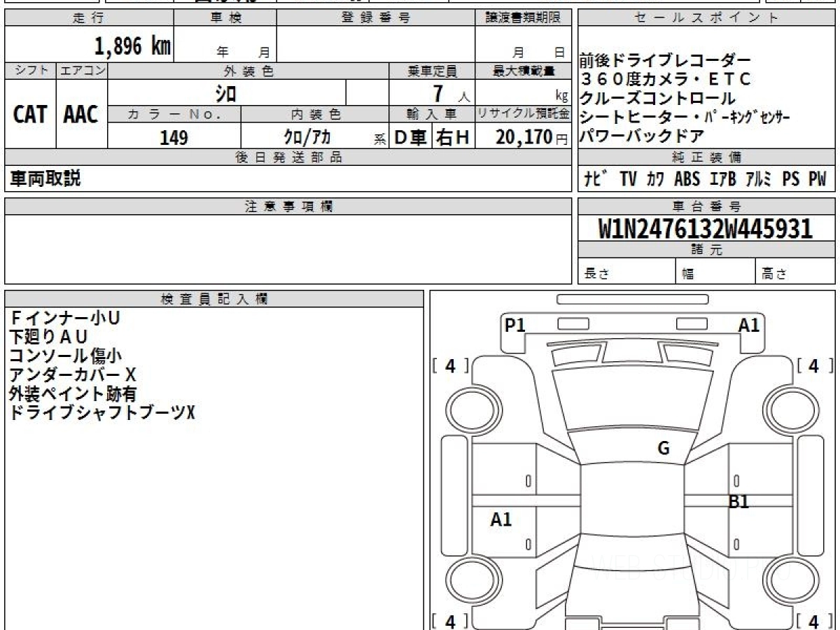The height and width of the screenshot is (630, 840).
Task: Click the 幅 dimension cell
Action: 715,272
